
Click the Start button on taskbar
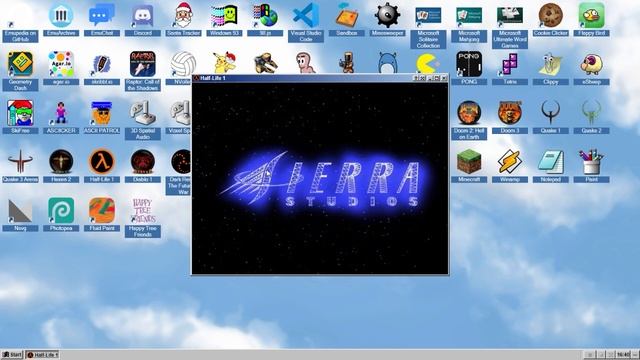click(12, 355)
